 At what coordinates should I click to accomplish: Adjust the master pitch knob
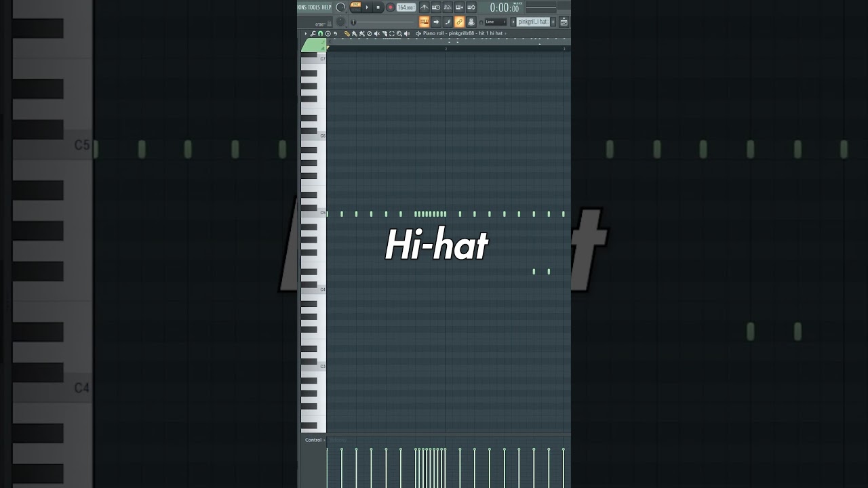click(340, 21)
